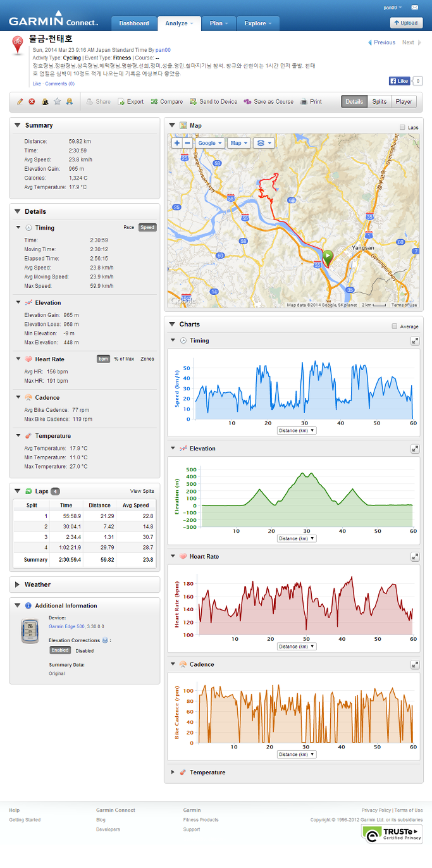The height and width of the screenshot is (868, 432).
Task: Open the Elevation chart Distance (km) dropdown
Action: click(297, 539)
